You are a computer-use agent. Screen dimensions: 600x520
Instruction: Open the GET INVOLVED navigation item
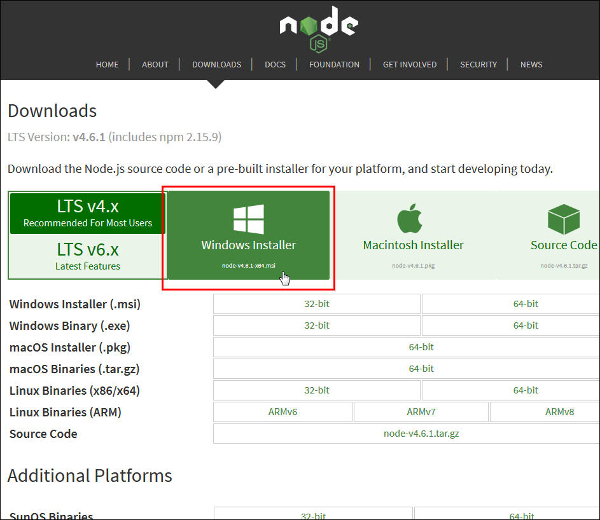410,65
